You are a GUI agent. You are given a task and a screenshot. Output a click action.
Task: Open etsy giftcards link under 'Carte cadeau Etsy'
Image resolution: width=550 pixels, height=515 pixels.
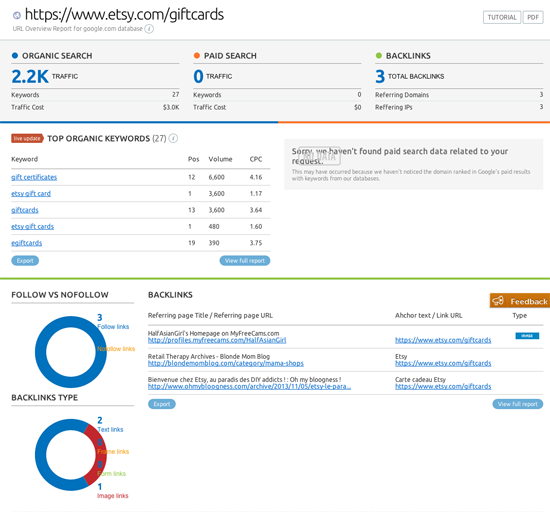(443, 387)
